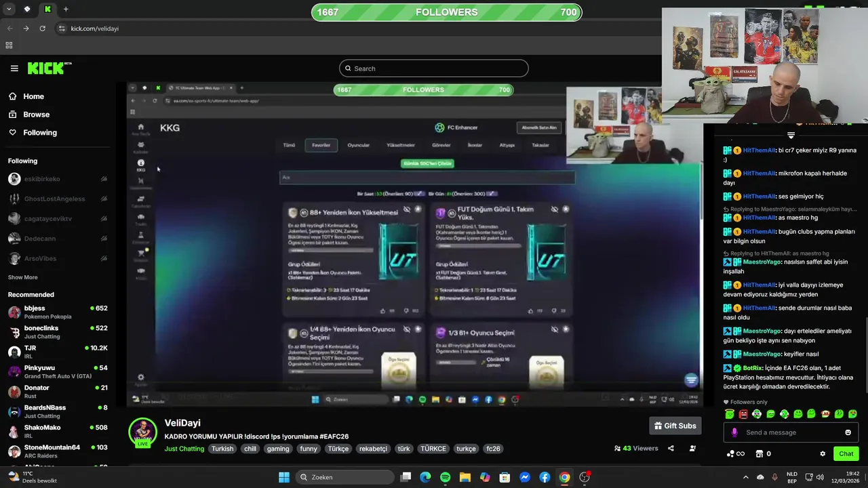Open BeardsNBass recommended channel
Viewport: 868px width, 488px height.
[x=58, y=411]
